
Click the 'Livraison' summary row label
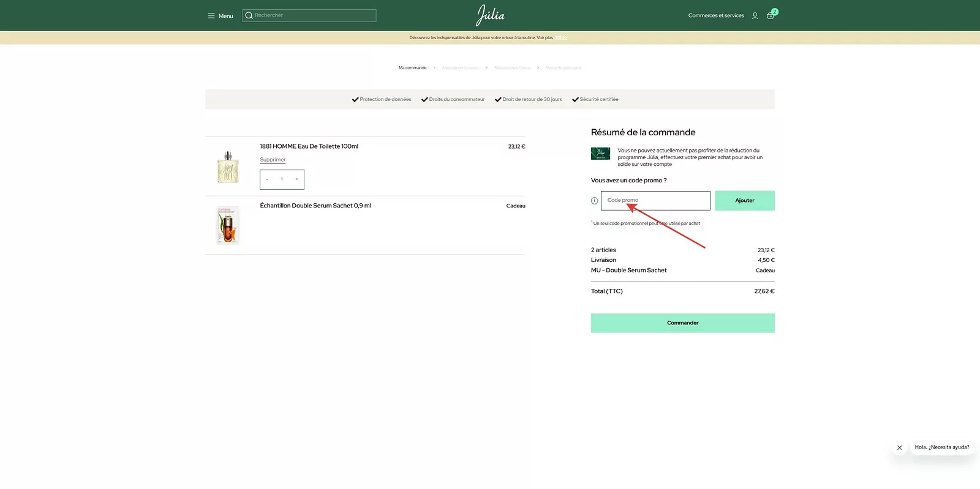603,260
